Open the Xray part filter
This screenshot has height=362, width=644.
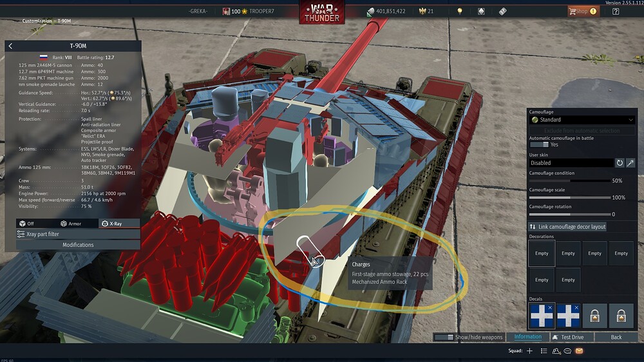78,234
